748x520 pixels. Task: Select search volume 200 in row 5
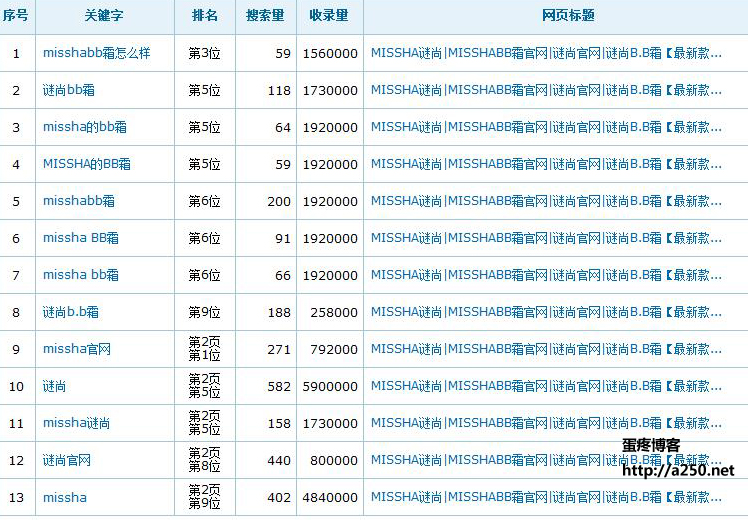click(279, 201)
